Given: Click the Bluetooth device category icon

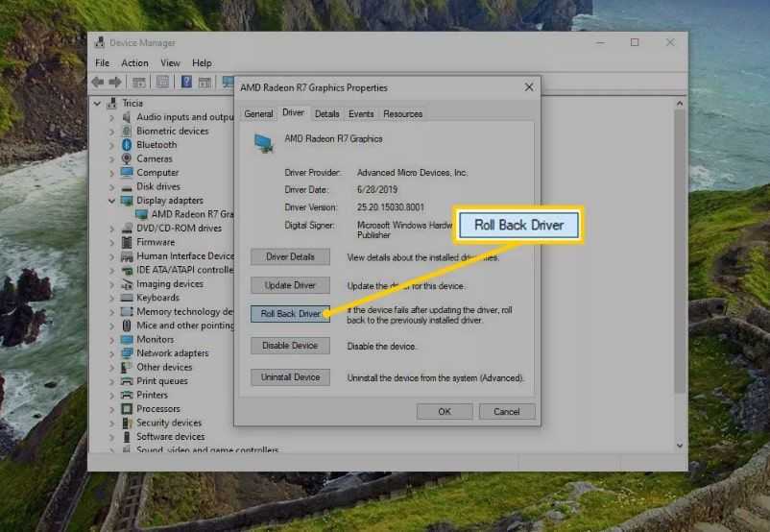Looking at the screenshot, I should point(126,145).
